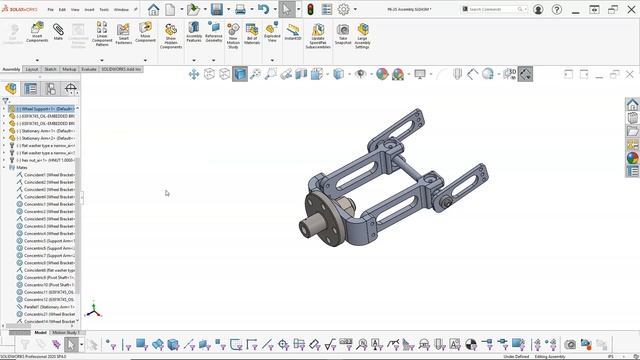Viewport: 640px width, 360px height.
Task: Open Hide/Show Items eye icon
Action: pyautogui.click(x=360, y=74)
